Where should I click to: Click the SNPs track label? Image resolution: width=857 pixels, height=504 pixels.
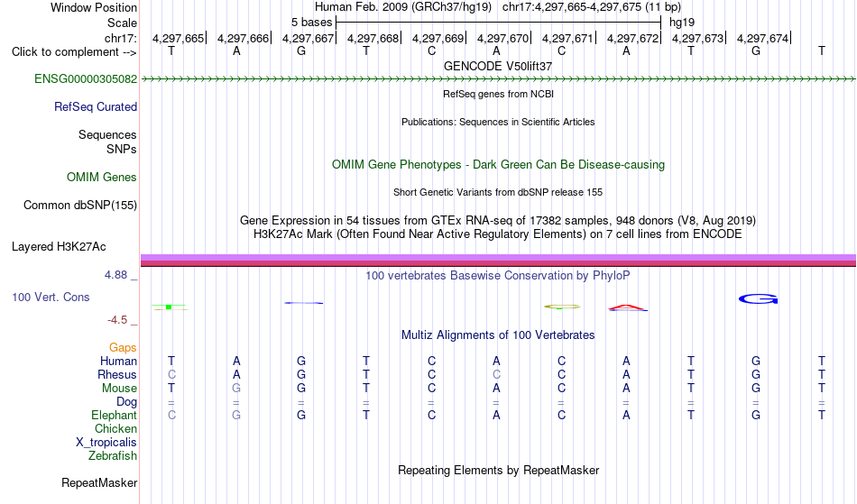click(122, 149)
